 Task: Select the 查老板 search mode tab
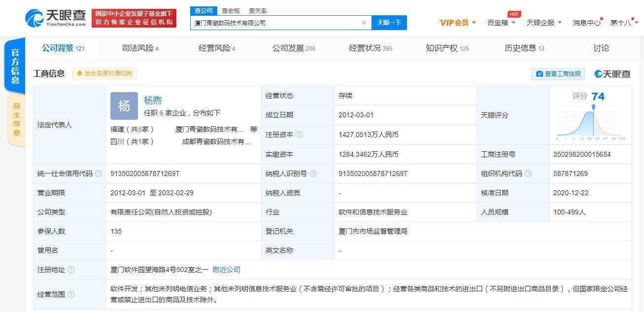(x=231, y=10)
